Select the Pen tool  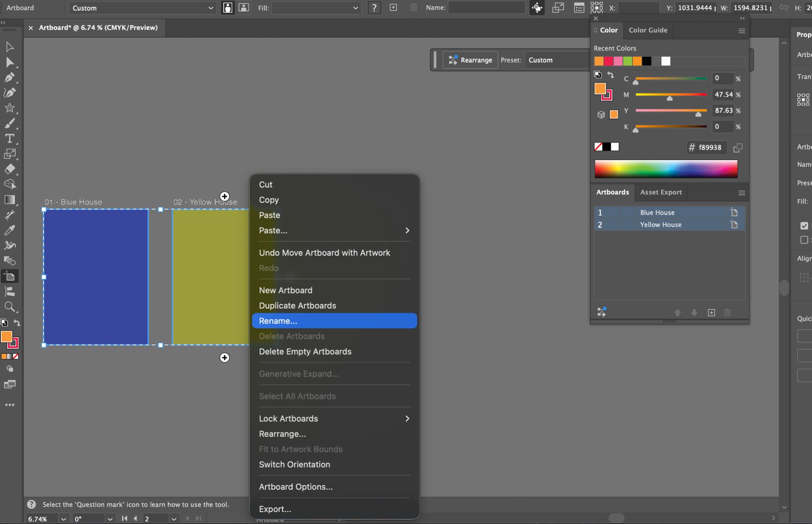tap(10, 77)
